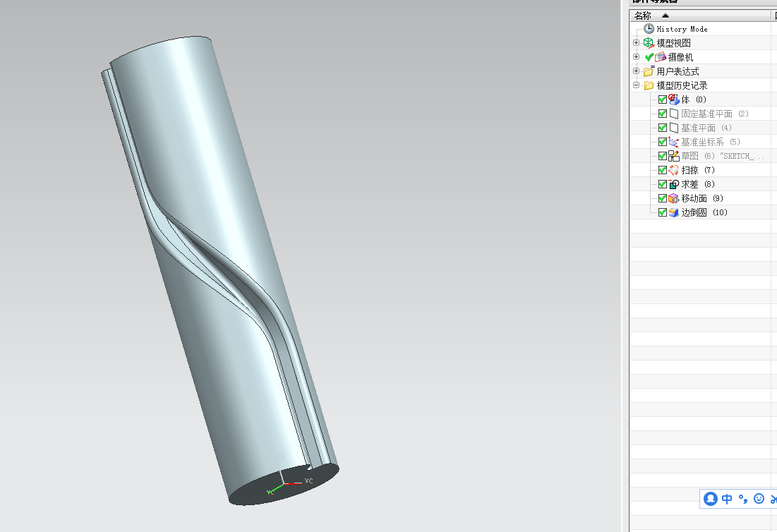This screenshot has width=777, height=532.
Task: Uncheck the 求差 (8) checkbox
Action: click(x=663, y=184)
